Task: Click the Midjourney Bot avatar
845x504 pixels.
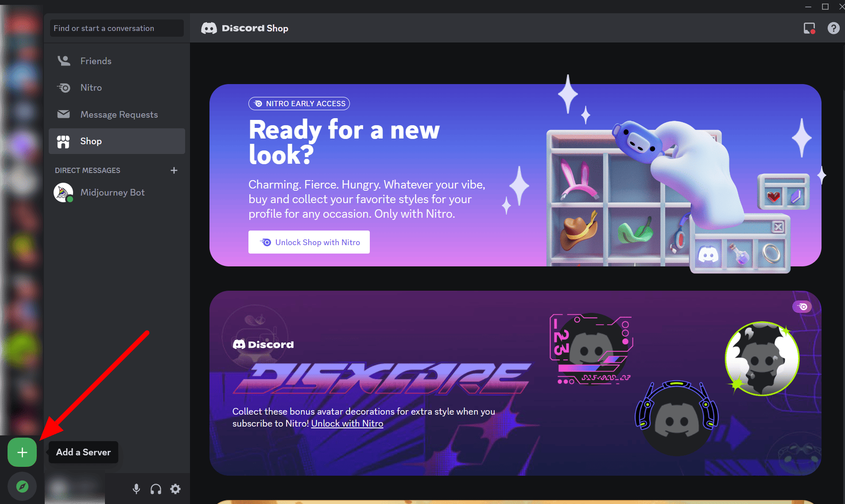Action: [63, 192]
